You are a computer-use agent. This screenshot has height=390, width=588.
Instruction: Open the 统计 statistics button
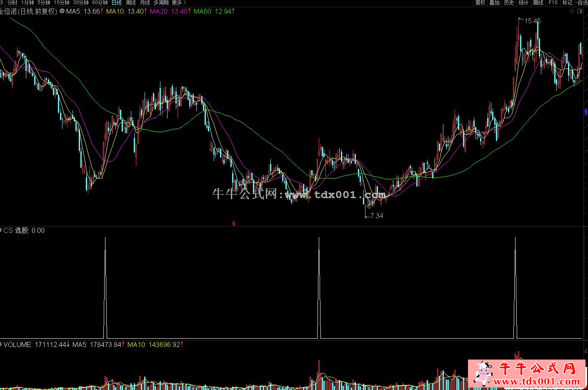coord(523,3)
